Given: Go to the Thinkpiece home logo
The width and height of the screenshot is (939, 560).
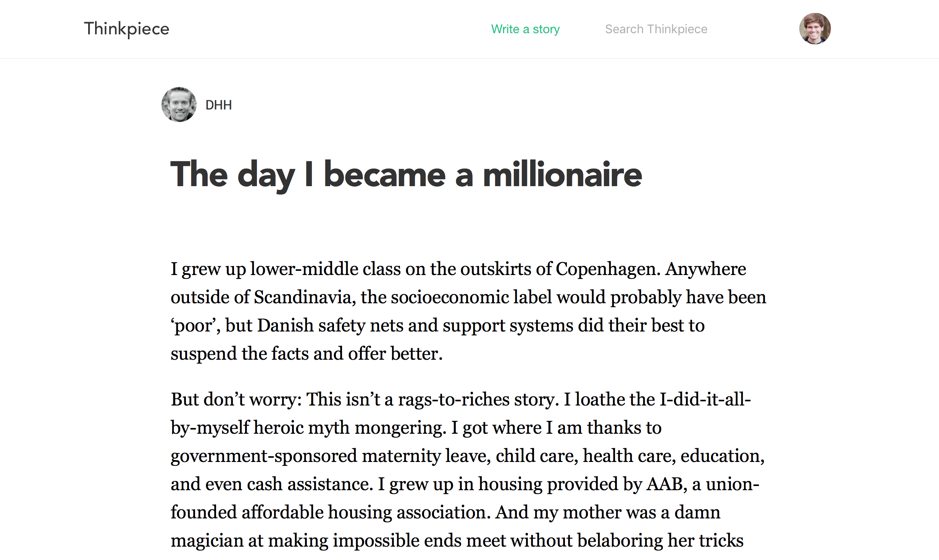Looking at the screenshot, I should pos(127,29).
